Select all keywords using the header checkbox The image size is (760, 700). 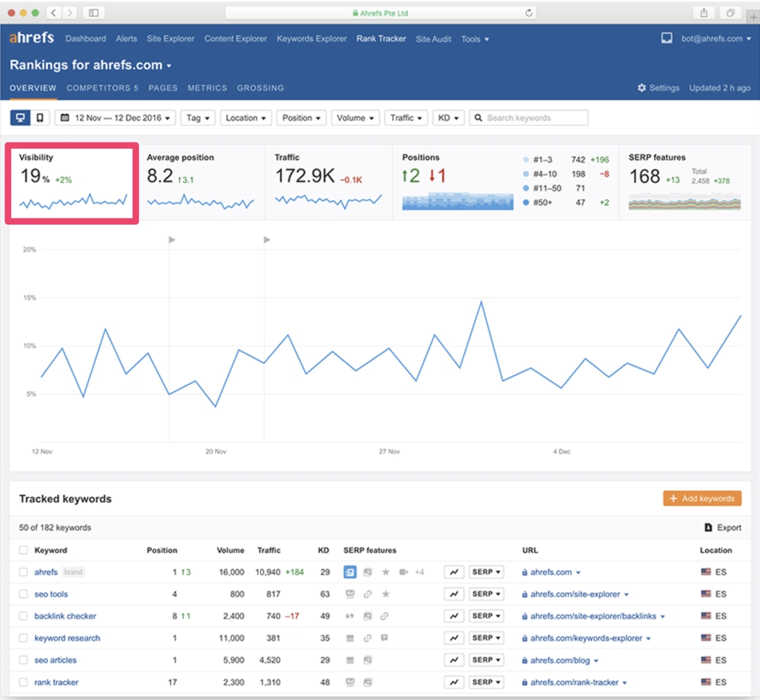(x=23, y=550)
